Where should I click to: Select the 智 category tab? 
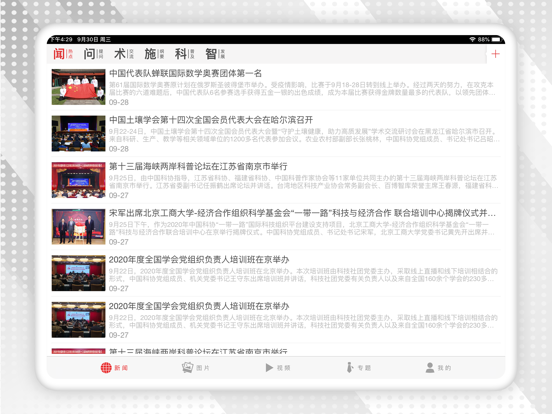(215, 54)
